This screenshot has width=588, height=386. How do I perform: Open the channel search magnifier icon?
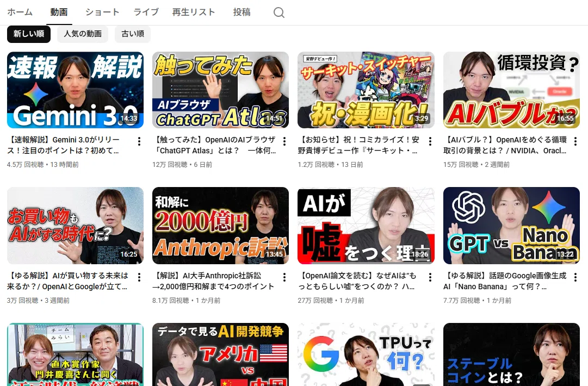point(278,13)
